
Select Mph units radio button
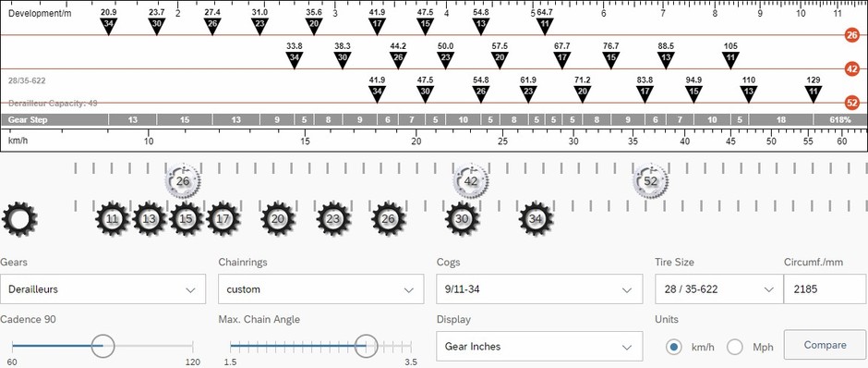(735, 347)
